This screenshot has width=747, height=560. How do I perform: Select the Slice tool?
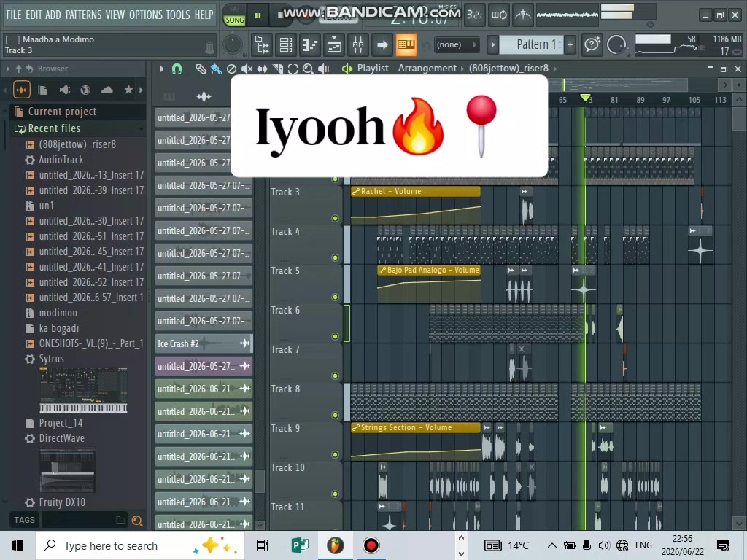point(278,69)
